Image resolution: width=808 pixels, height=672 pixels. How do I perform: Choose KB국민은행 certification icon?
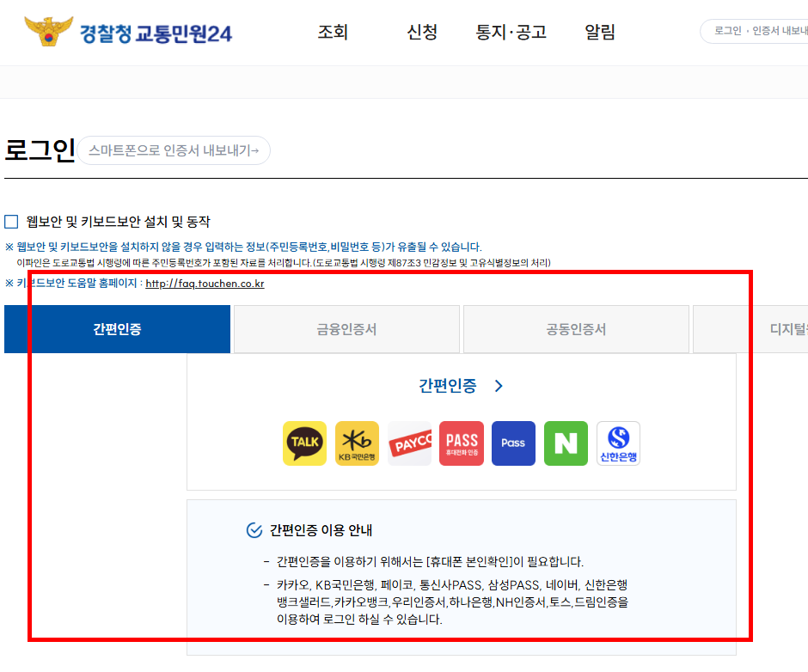[358, 443]
